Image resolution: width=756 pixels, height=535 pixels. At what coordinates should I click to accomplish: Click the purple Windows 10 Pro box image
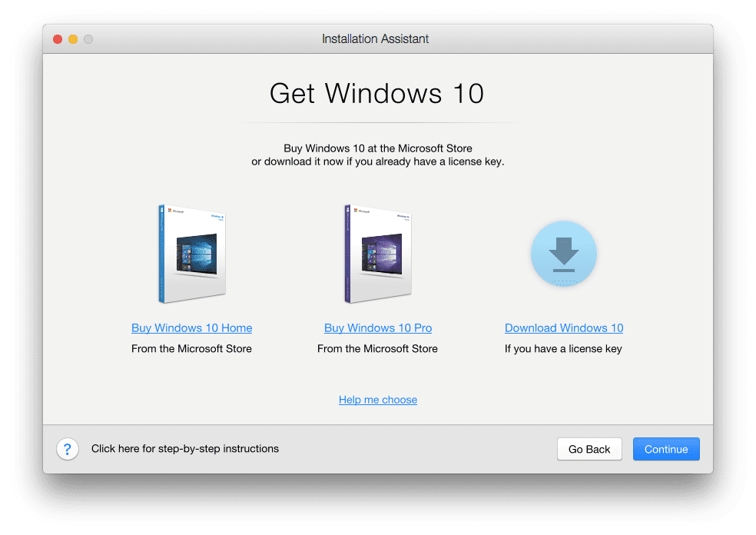(x=378, y=254)
